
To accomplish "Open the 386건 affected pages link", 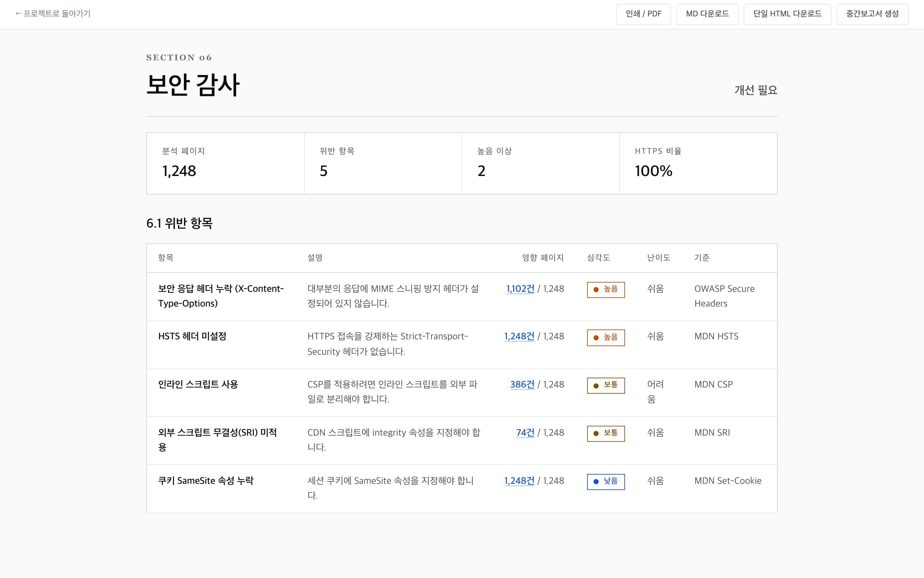I will tap(522, 385).
